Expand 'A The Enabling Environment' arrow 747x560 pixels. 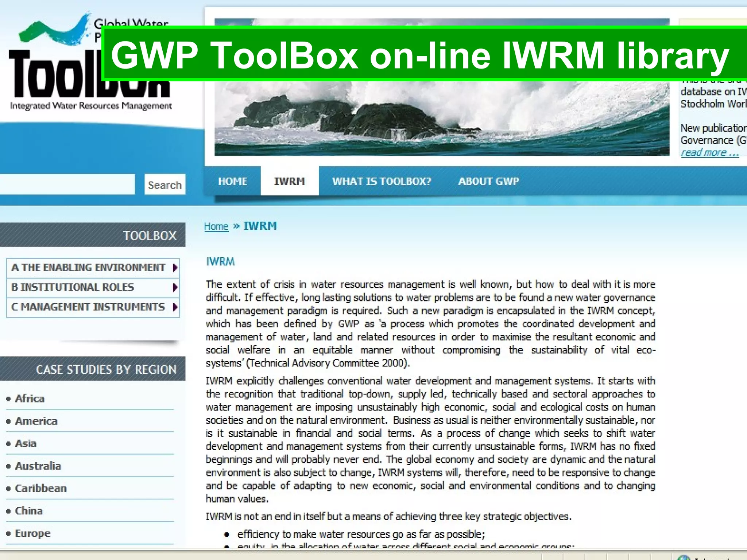pyautogui.click(x=175, y=268)
